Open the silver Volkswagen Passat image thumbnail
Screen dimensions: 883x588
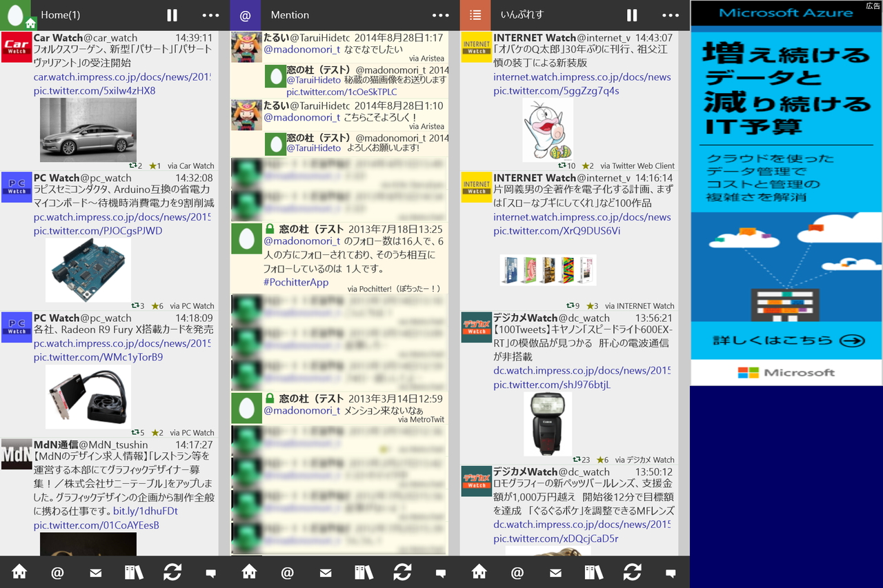88,130
